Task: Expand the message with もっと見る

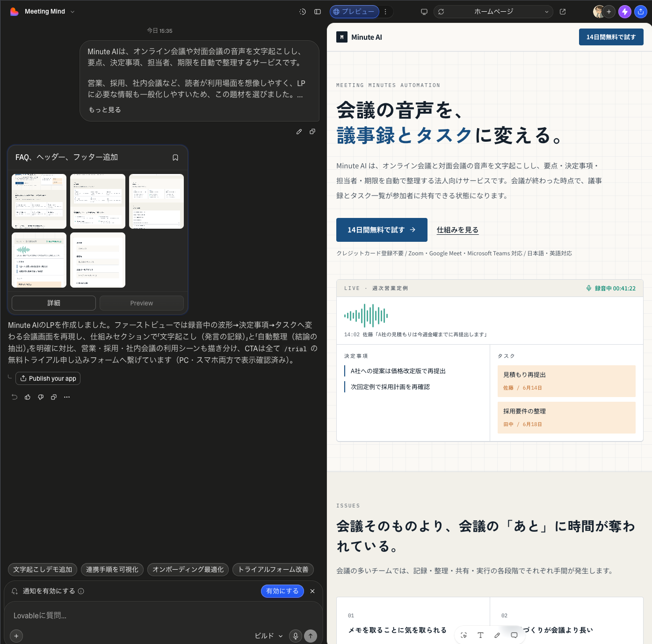Action: tap(105, 109)
